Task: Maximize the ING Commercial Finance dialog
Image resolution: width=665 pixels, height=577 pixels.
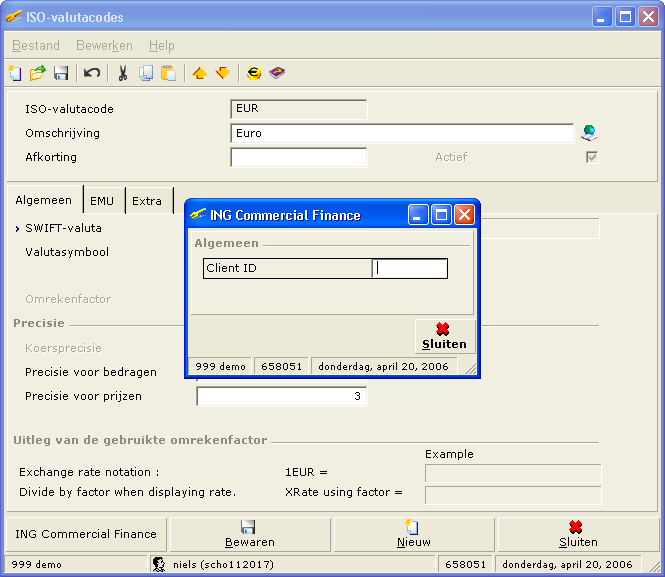Action: pos(441,215)
